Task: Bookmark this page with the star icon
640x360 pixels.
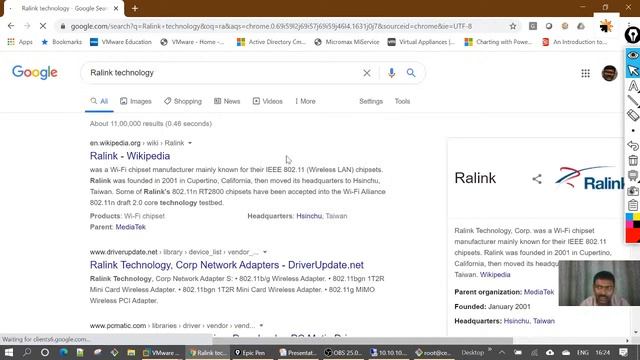Action: (513, 26)
